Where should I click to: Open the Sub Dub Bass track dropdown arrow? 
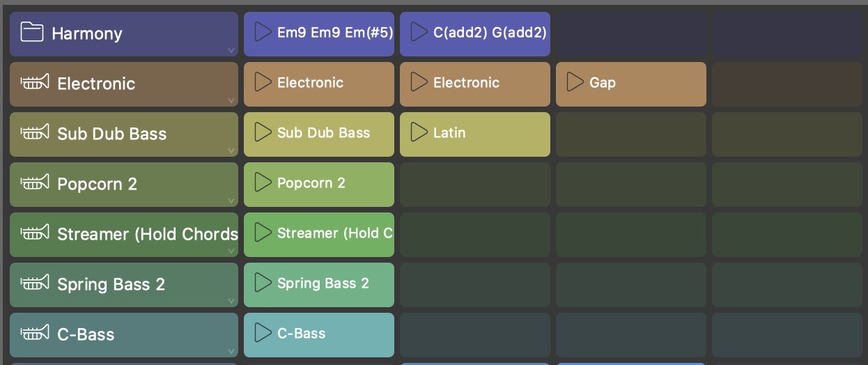coord(231,150)
